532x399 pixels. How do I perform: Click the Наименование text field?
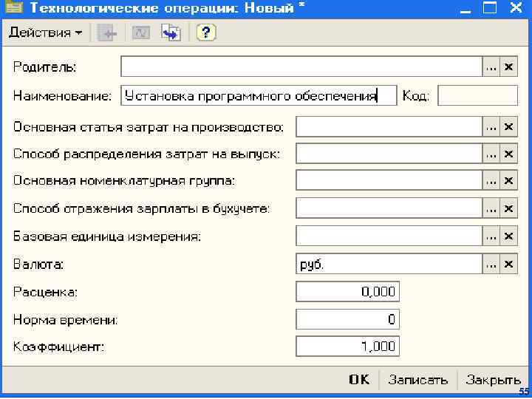[259, 95]
